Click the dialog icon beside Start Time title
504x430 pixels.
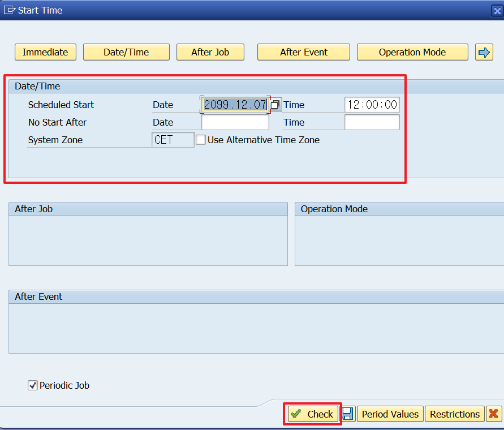point(8,10)
